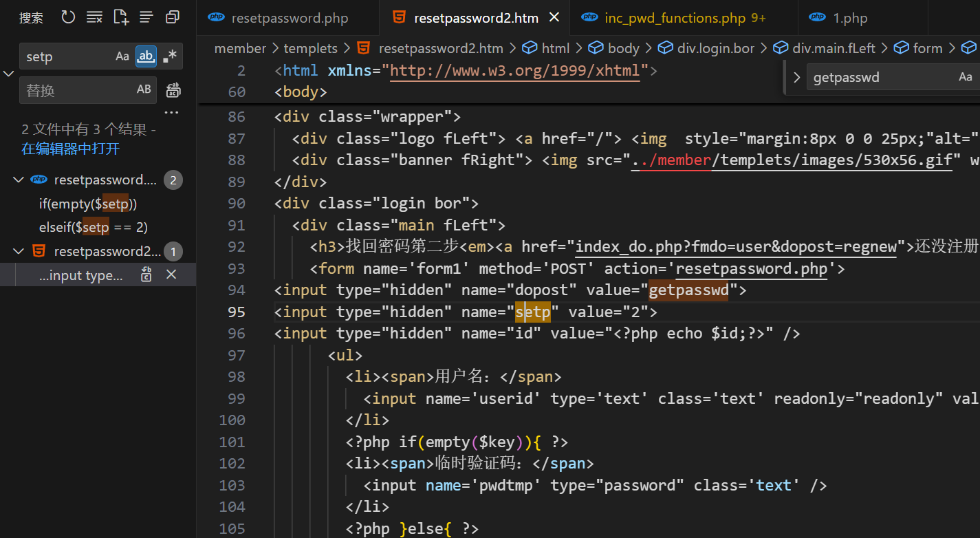This screenshot has height=538, width=980.
Task: Switch search results to tree view
Action: [146, 17]
